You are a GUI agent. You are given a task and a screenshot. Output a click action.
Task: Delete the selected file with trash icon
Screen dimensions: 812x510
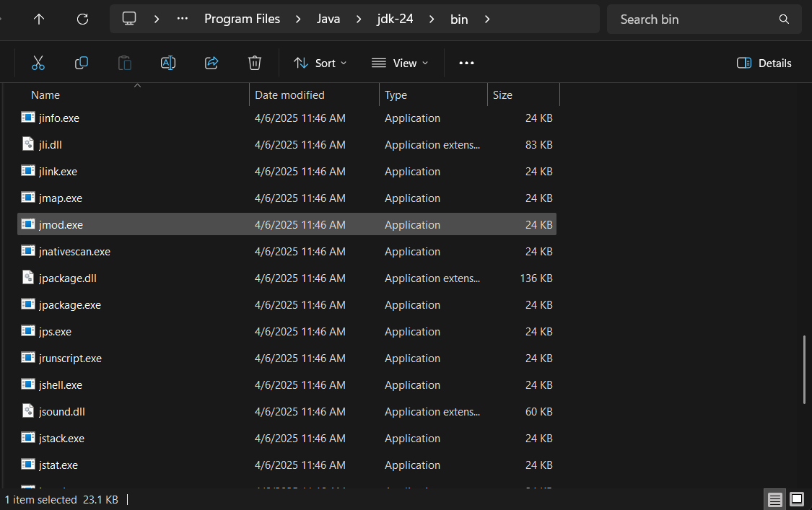click(254, 63)
